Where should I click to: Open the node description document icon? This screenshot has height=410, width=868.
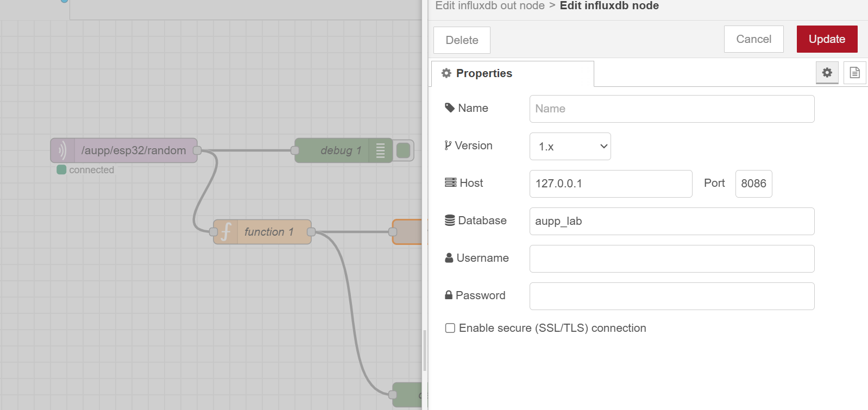[x=854, y=73]
